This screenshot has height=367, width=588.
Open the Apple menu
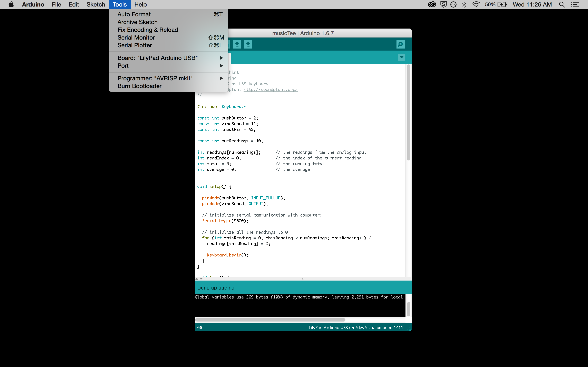(x=11, y=4)
